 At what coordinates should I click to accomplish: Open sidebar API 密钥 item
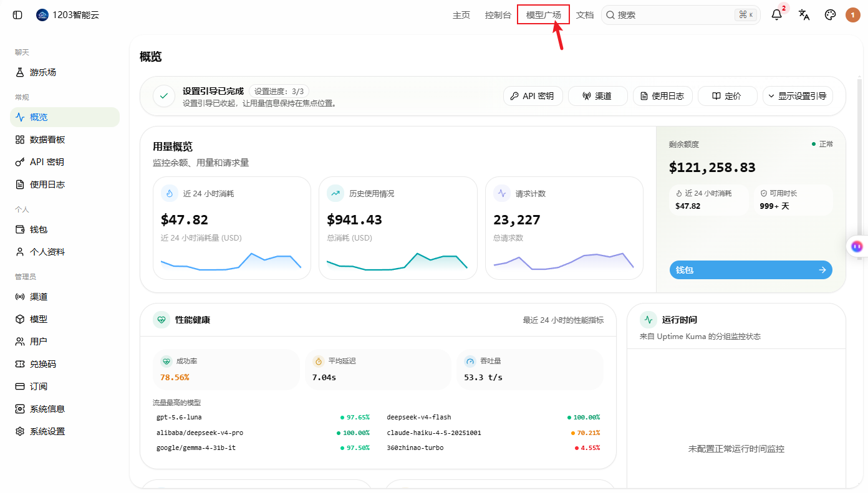(65, 162)
